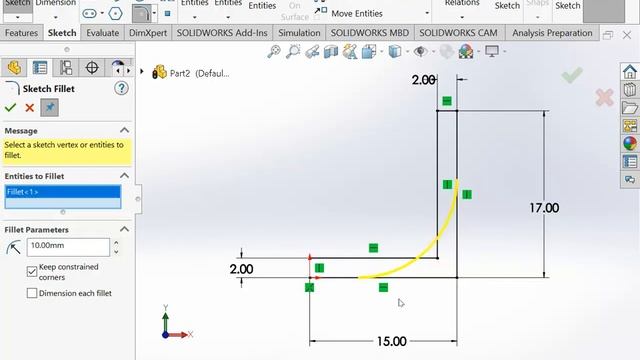640x360 pixels.
Task: Open the Custom Properties task pane icon
Action: coord(630,162)
